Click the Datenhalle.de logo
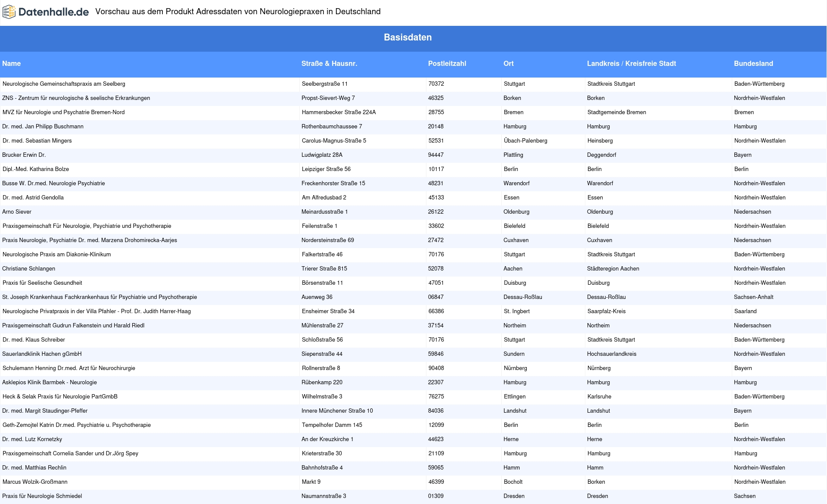This screenshot has width=827, height=504. (46, 12)
